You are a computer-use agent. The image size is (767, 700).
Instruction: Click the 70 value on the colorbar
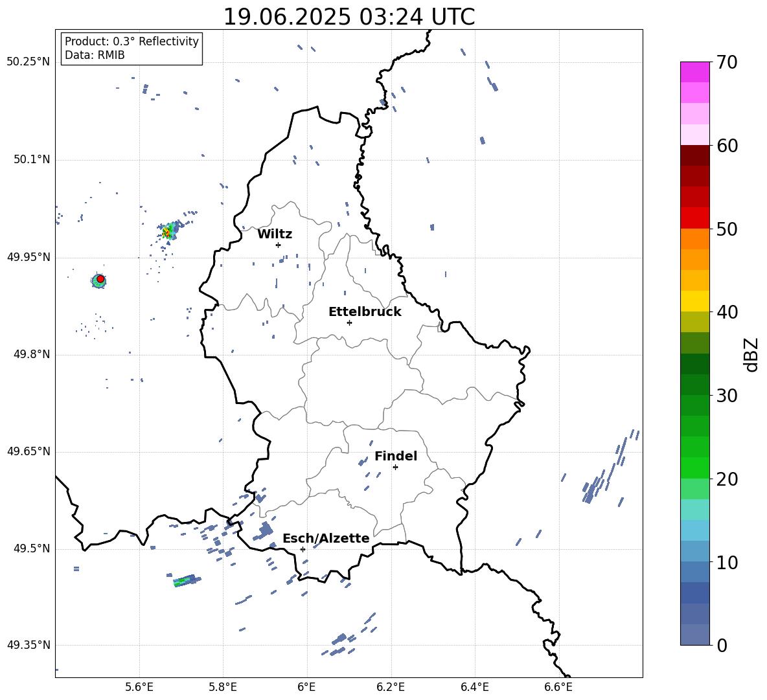726,63
